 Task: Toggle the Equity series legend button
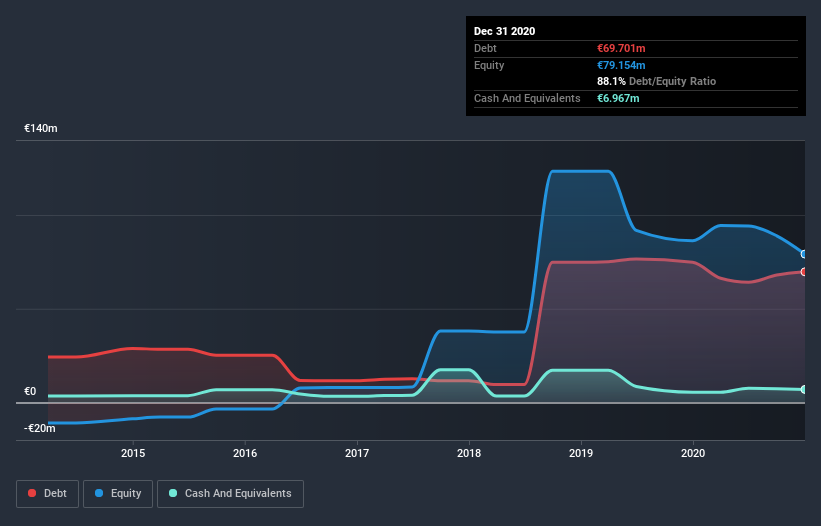(118, 494)
